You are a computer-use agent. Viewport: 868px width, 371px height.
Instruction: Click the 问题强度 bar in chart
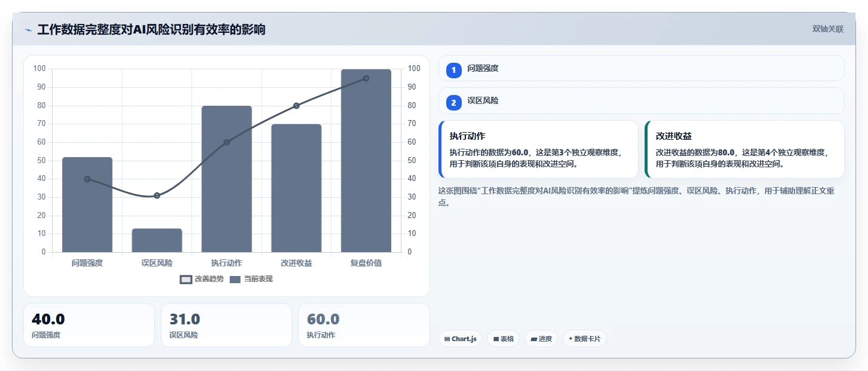[x=87, y=204]
